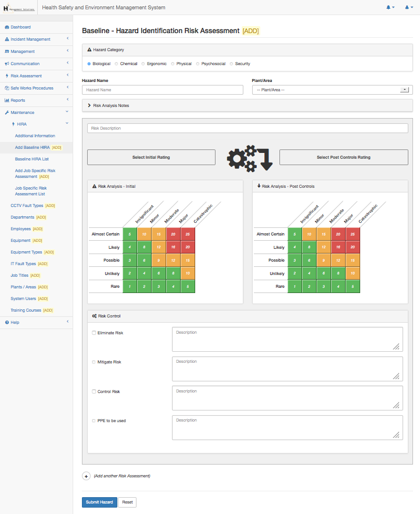The width and height of the screenshot is (420, 514).
Task: Click the Submit Hazard button
Action: point(99,502)
